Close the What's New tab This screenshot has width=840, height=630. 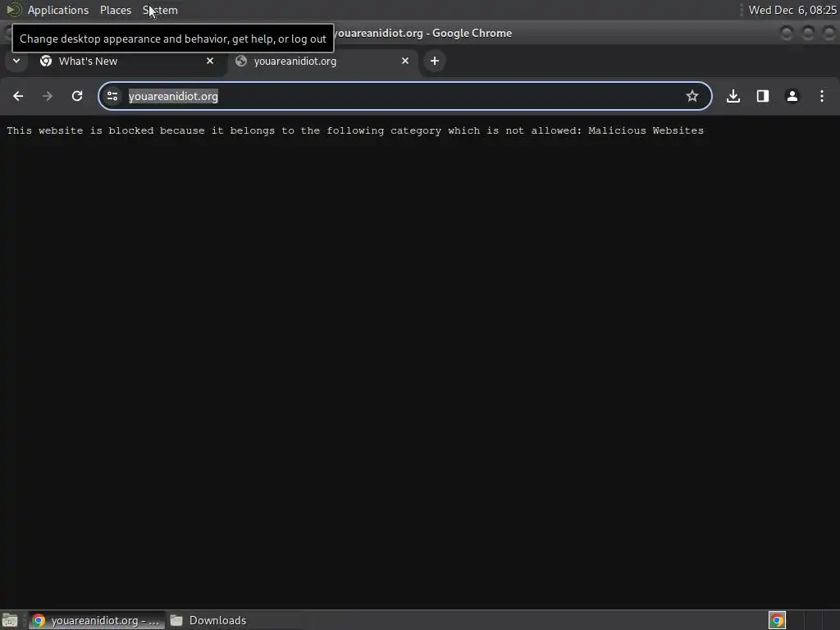210,61
